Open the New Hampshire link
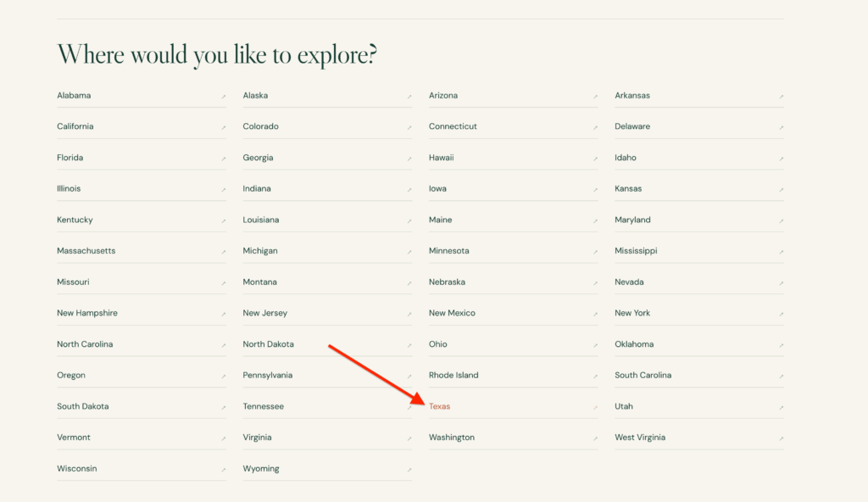The image size is (868, 502). pos(87,313)
